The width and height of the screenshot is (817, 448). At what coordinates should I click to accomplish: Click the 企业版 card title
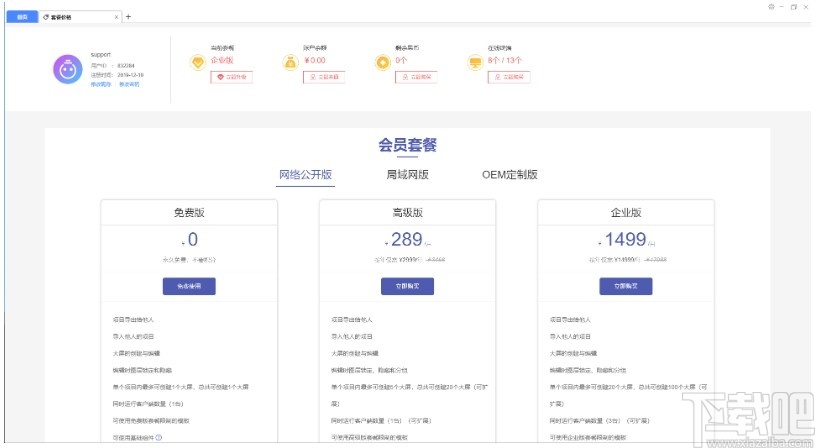pos(626,213)
